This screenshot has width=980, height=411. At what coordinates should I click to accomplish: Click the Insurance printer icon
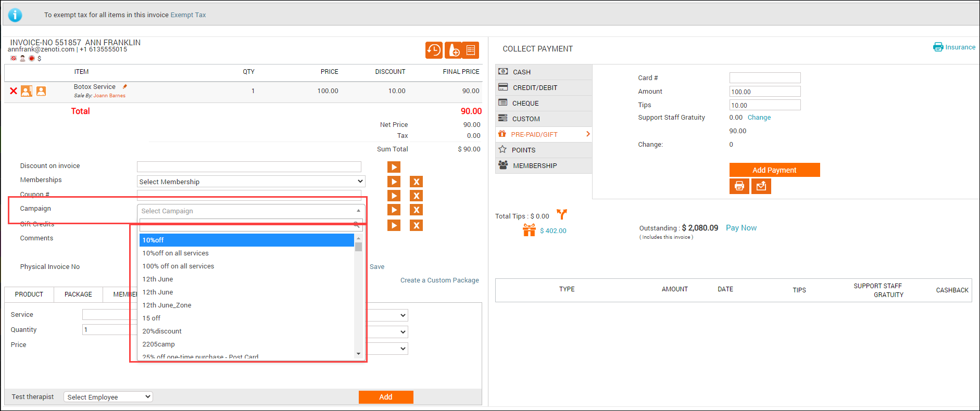pyautogui.click(x=938, y=47)
